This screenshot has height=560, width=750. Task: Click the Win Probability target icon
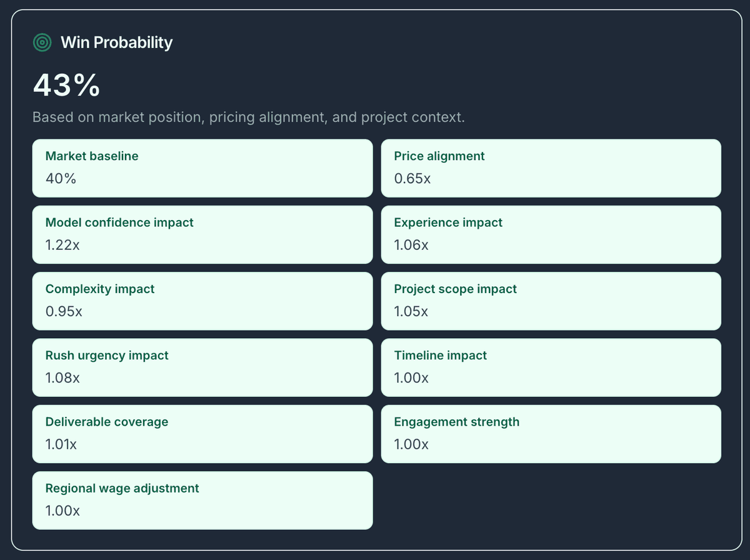click(x=42, y=42)
